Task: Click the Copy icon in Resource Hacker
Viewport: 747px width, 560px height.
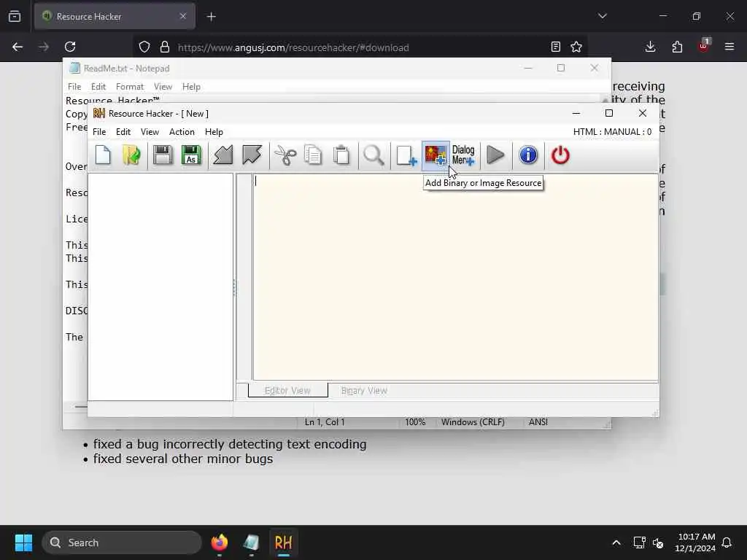Action: [313, 155]
